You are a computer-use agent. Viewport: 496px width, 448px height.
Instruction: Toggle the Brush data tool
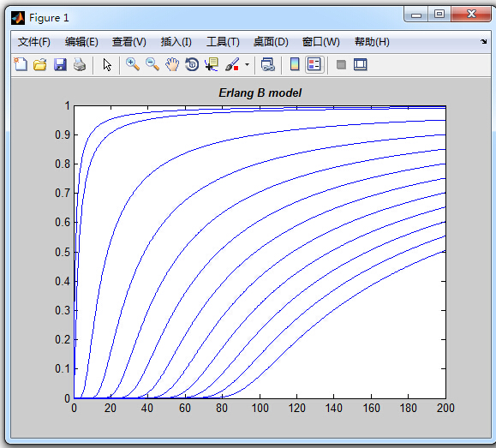tap(232, 64)
